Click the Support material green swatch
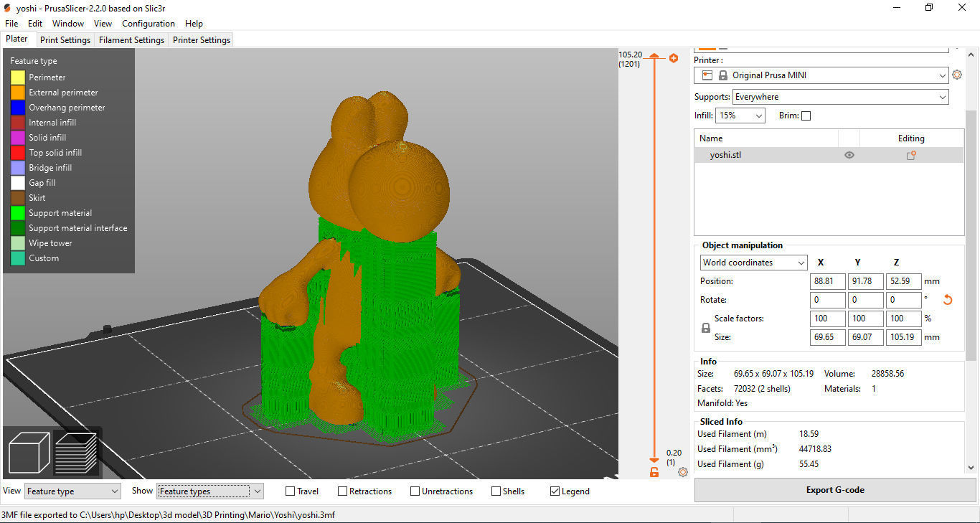Image resolution: width=980 pixels, height=523 pixels. 17,213
